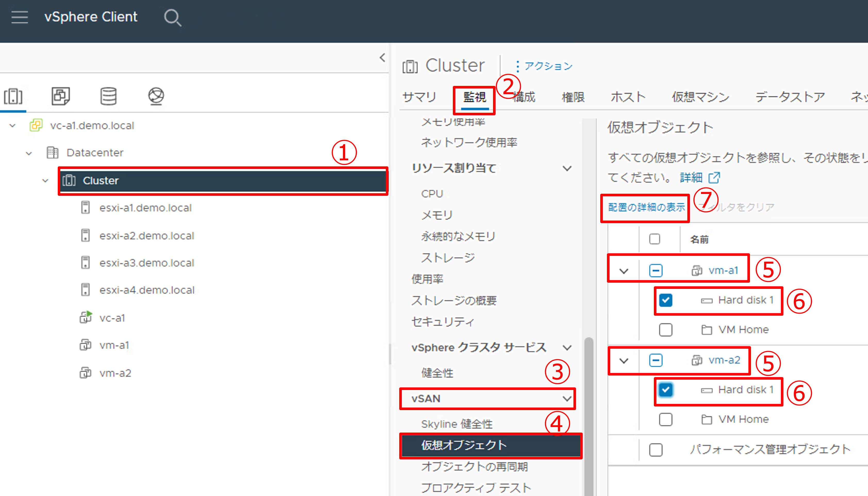Click the Cluster icon in tree
Image resolution: width=868 pixels, height=496 pixels.
[69, 180]
